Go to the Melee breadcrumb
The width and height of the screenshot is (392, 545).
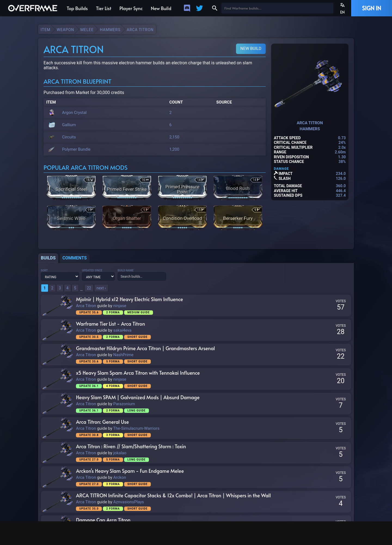click(87, 30)
